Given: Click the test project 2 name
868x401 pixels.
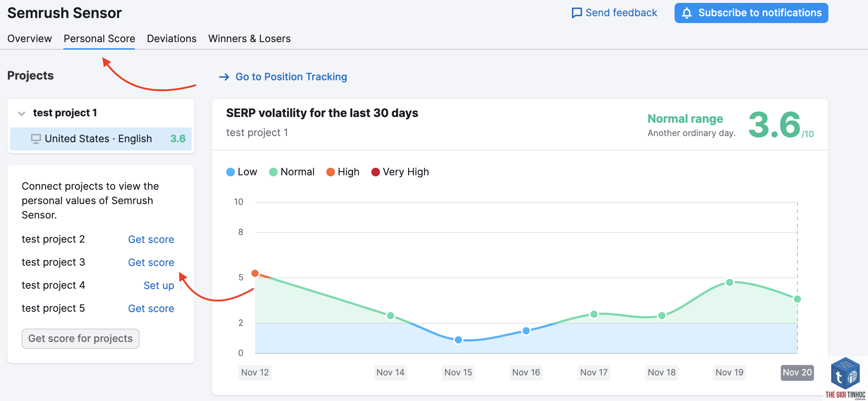Looking at the screenshot, I should [53, 239].
